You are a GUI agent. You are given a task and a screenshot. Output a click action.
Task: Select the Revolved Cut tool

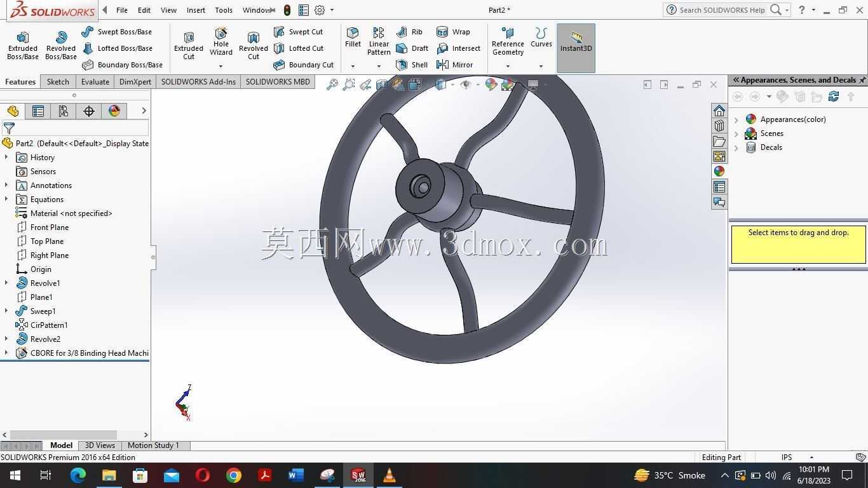pyautogui.click(x=254, y=46)
